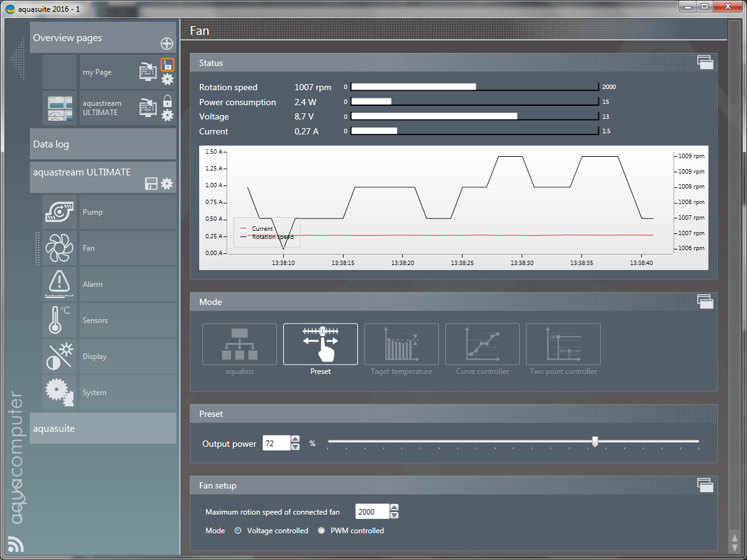Click the window icon in Mode panel header
This screenshot has height=560, width=747.
point(705,301)
